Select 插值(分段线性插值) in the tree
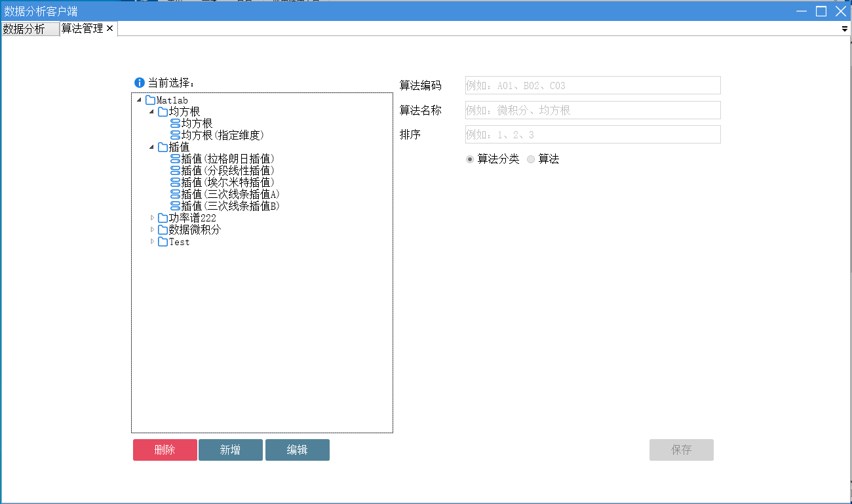The image size is (852, 504). click(x=227, y=171)
